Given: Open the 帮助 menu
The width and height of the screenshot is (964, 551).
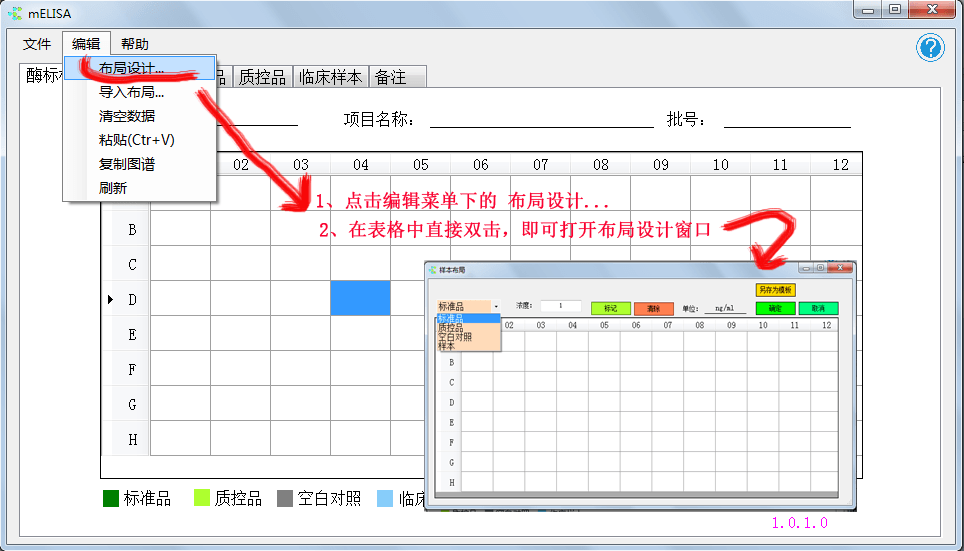Looking at the screenshot, I should pyautogui.click(x=135, y=44).
